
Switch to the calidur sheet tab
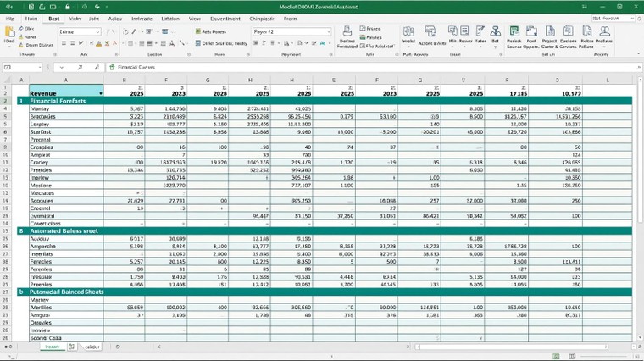(92, 347)
